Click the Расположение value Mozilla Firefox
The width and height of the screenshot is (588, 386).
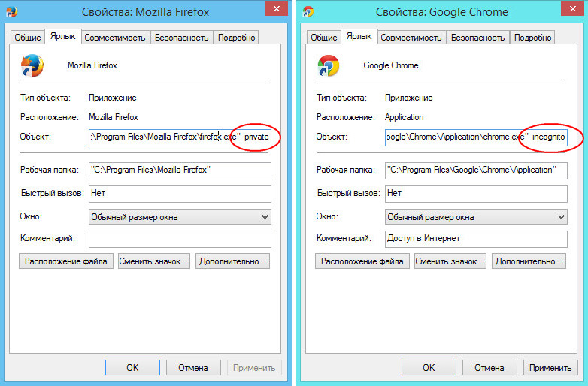click(x=114, y=117)
